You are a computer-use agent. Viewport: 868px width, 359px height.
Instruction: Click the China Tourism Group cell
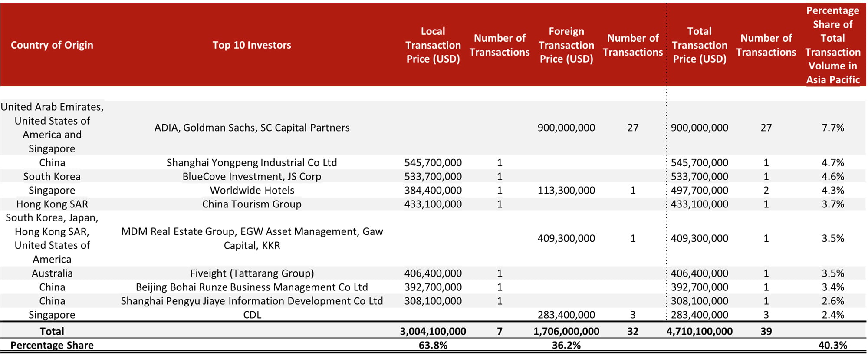tap(252, 204)
